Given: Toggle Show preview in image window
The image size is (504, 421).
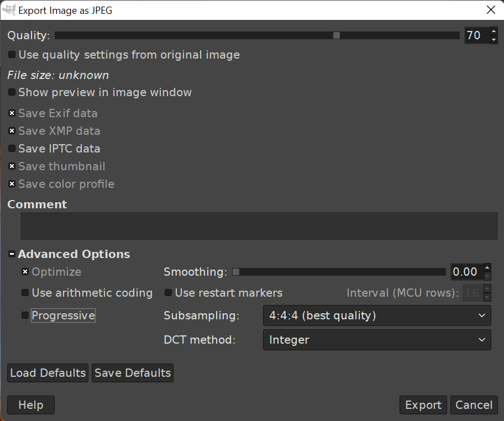Looking at the screenshot, I should tap(12, 92).
